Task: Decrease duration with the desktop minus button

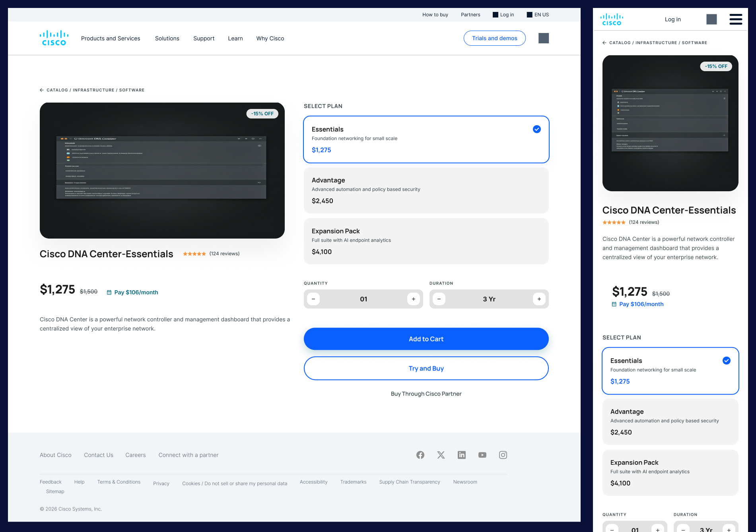Action: [x=439, y=299]
